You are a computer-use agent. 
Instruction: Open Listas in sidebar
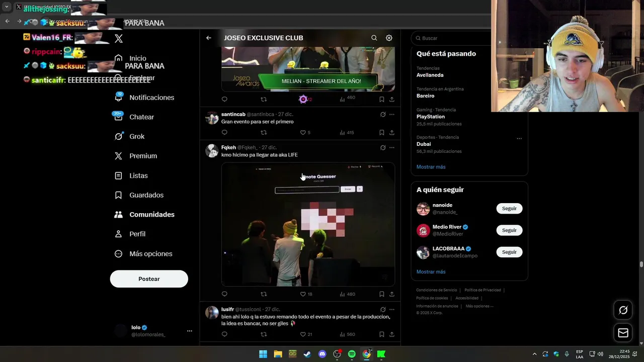(x=132, y=176)
